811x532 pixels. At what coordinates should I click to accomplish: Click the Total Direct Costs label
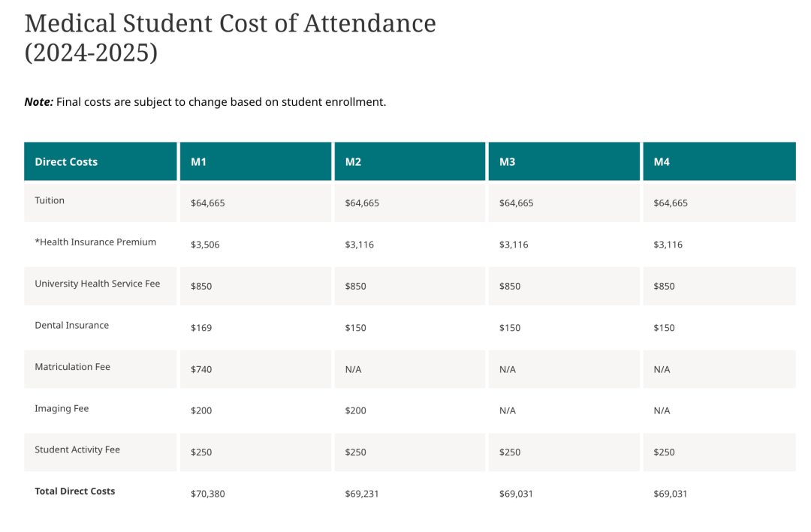coord(74,491)
